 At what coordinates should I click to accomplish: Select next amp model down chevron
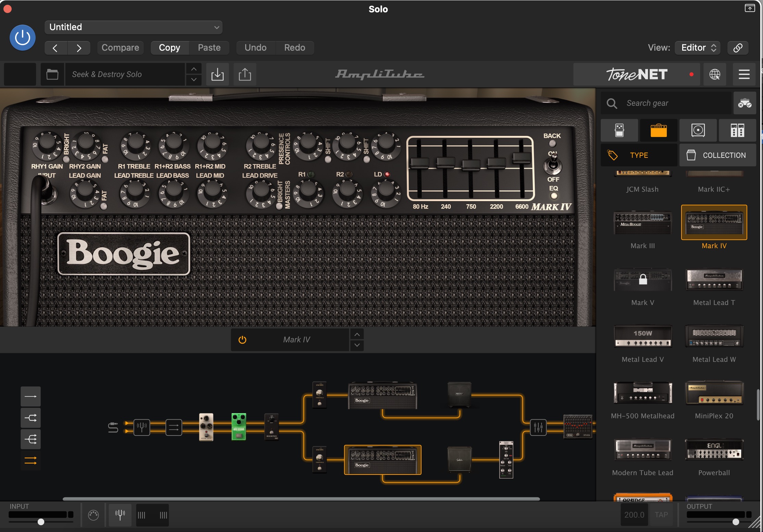pos(357,345)
